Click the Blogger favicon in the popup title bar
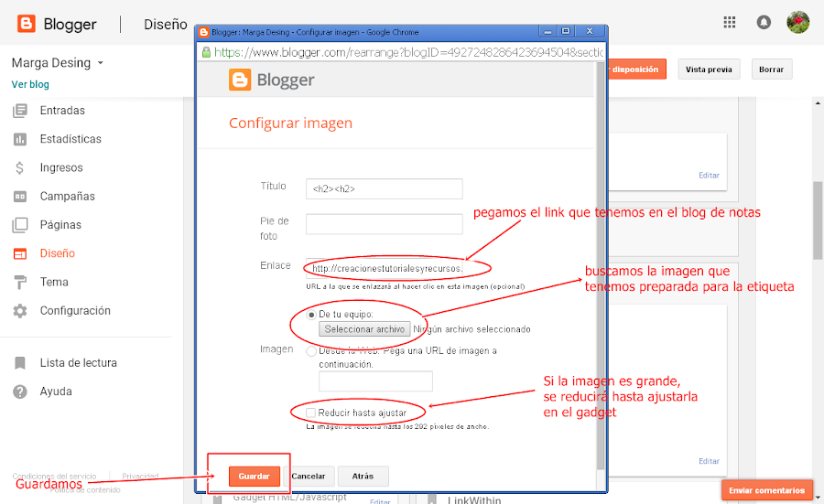The width and height of the screenshot is (824, 504). click(203, 32)
